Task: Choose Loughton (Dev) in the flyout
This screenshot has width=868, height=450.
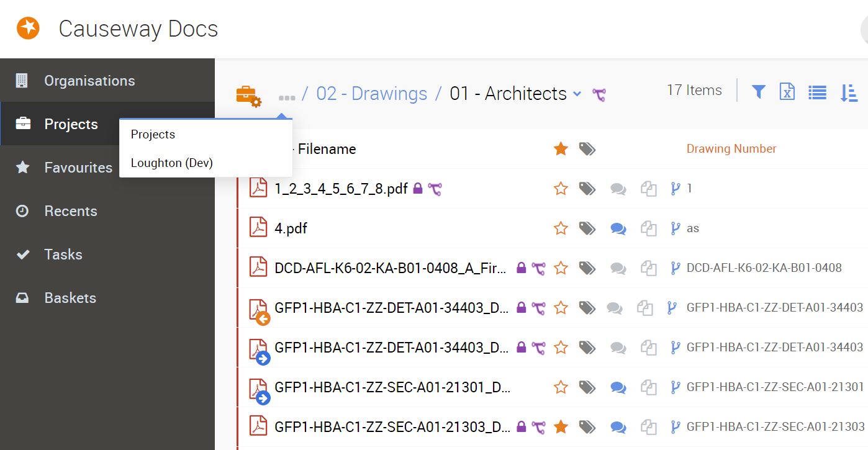Action: [x=206, y=163]
